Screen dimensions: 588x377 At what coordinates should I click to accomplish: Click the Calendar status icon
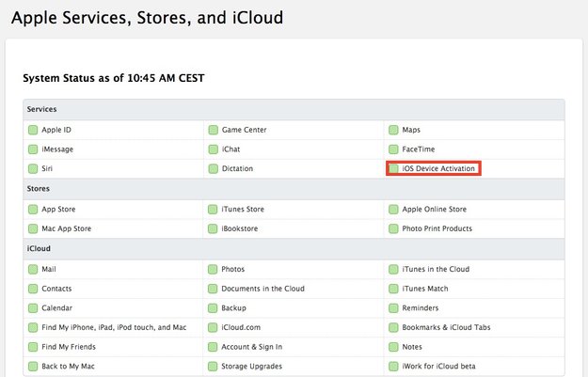(33, 308)
